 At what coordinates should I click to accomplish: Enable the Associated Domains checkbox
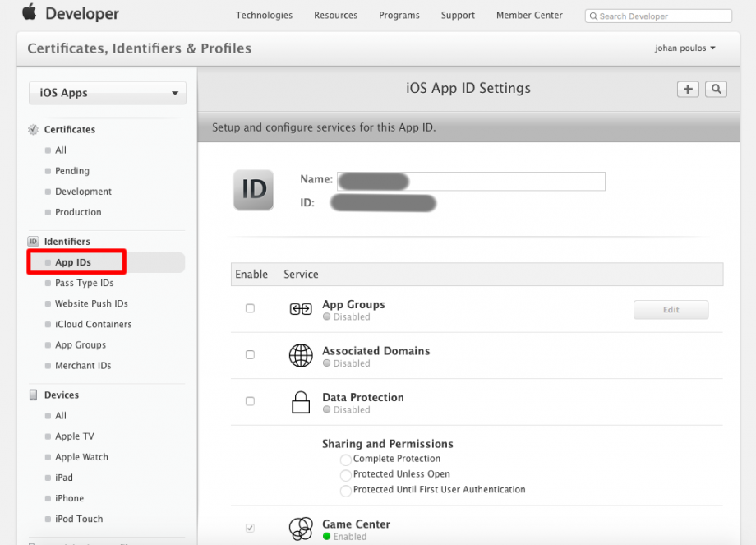(x=250, y=355)
